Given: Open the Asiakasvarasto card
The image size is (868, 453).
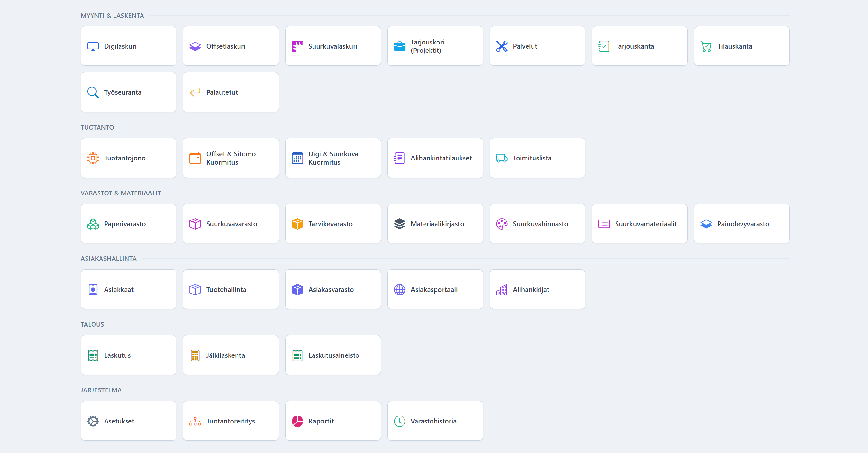Looking at the screenshot, I should point(333,289).
